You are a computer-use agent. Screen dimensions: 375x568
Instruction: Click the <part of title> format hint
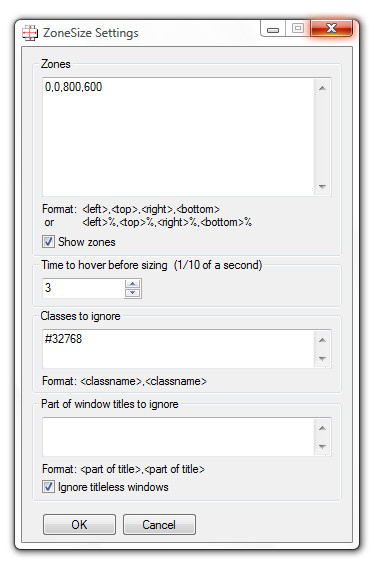pyautogui.click(x=123, y=469)
